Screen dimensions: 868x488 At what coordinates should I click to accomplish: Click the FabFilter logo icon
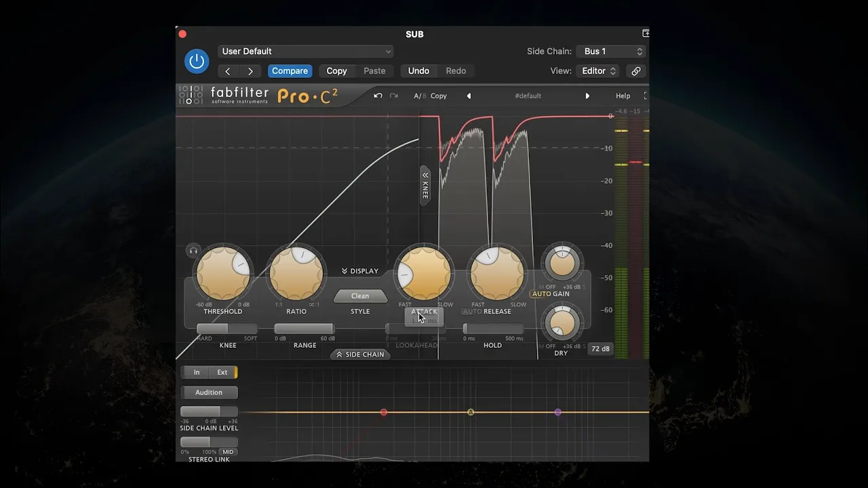[x=191, y=96]
